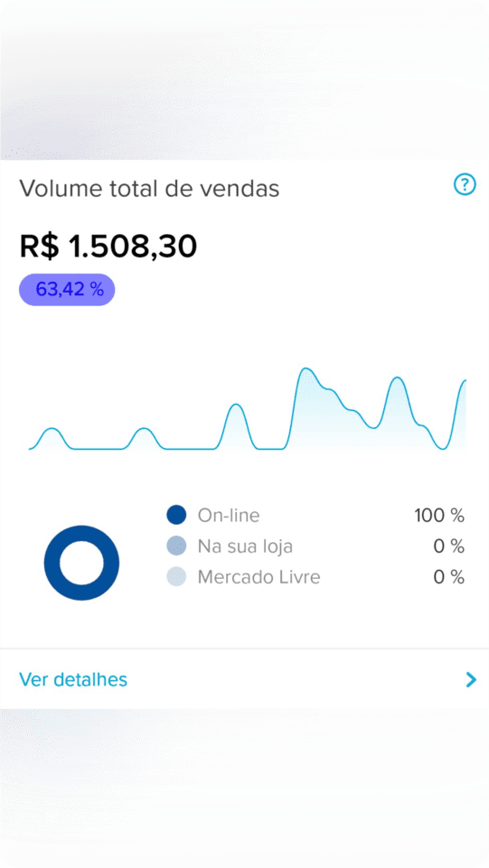Click the 100 % On-line percentage value

click(439, 516)
